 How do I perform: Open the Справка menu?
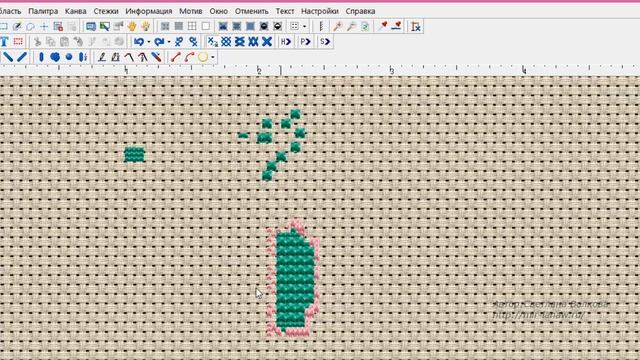click(360, 11)
